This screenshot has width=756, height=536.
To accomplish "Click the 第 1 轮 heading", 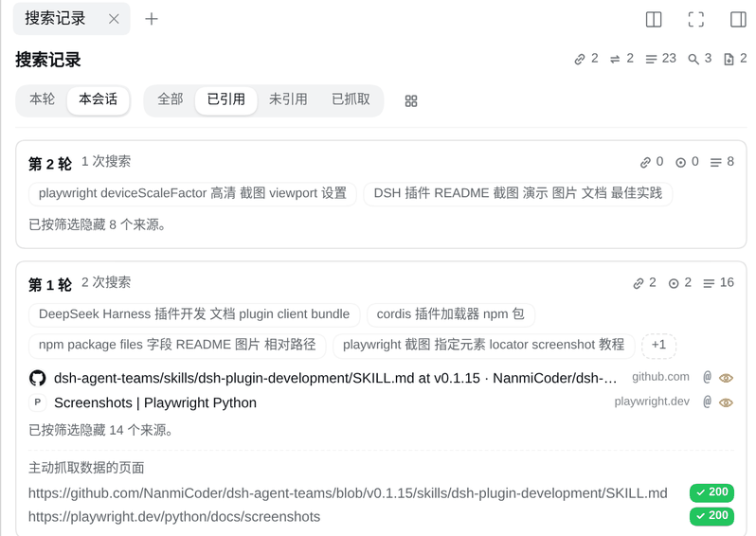I will tap(50, 285).
